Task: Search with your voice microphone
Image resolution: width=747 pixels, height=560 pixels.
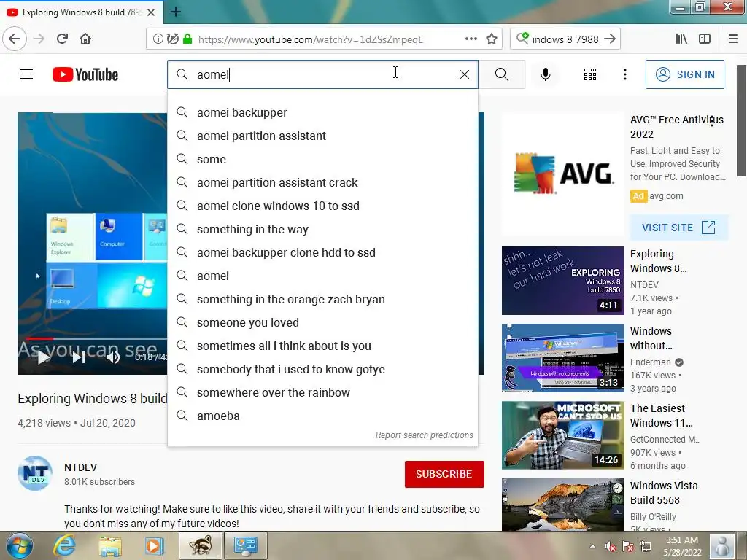Action: pos(546,74)
